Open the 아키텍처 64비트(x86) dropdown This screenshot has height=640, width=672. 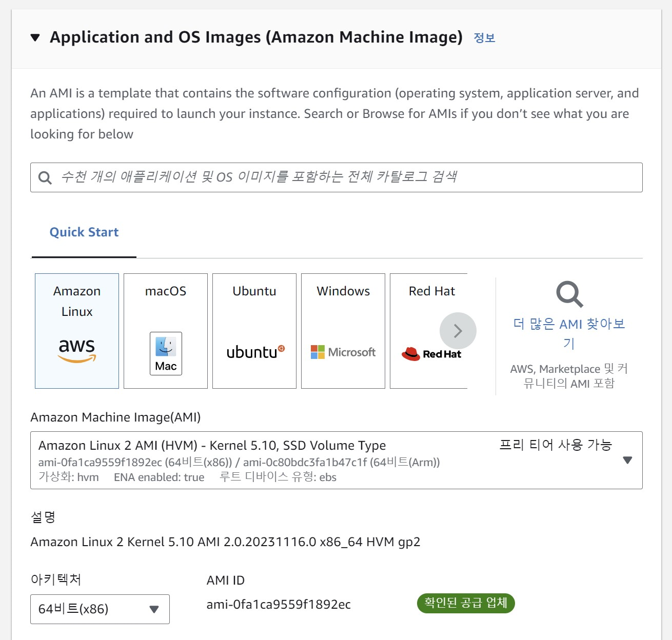coord(100,609)
